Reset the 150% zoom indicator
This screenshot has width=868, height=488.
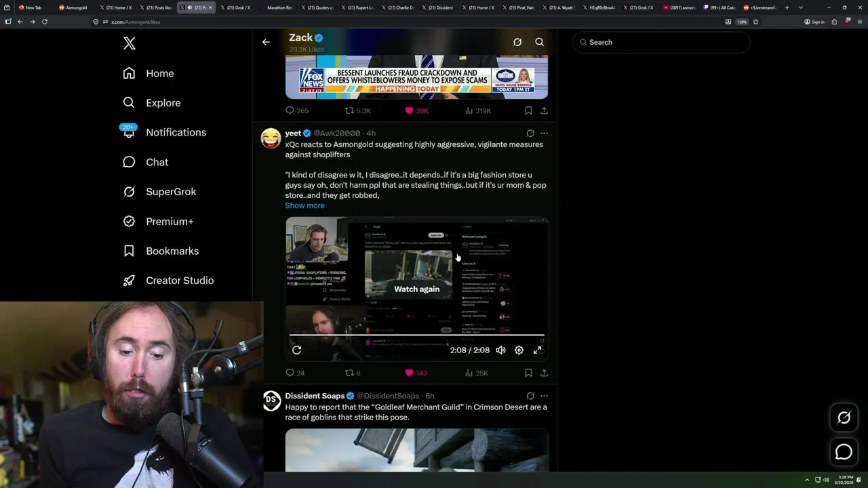tap(743, 22)
